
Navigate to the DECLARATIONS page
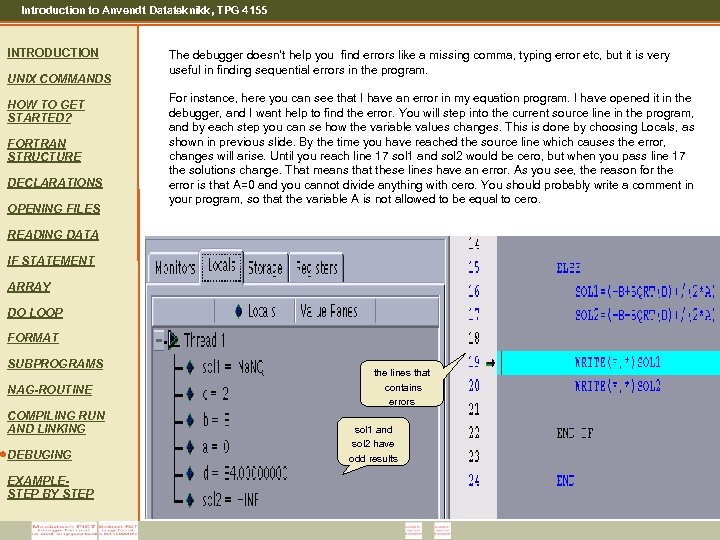coord(55,183)
